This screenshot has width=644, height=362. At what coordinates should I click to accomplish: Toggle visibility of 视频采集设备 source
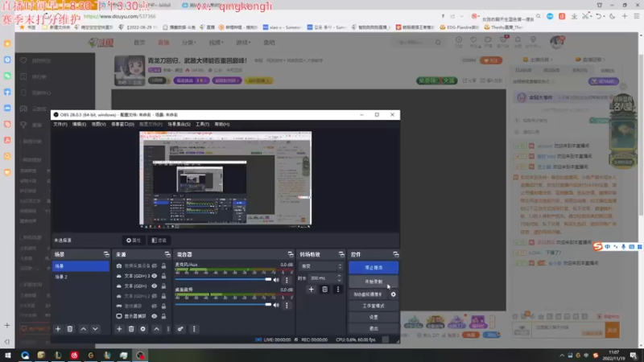pyautogui.click(x=154, y=266)
